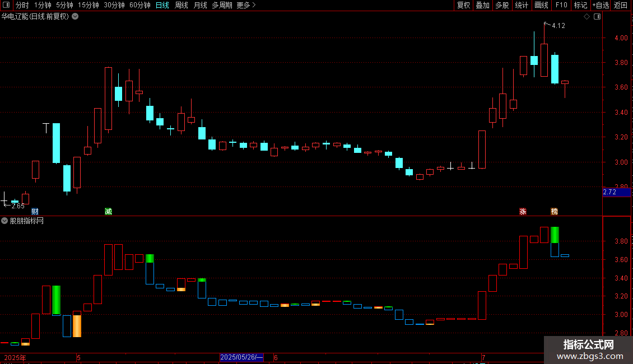This screenshot has height=364, width=633.
Task: Click the 2025/05/26/一 date marker
Action: pyautogui.click(x=241, y=357)
